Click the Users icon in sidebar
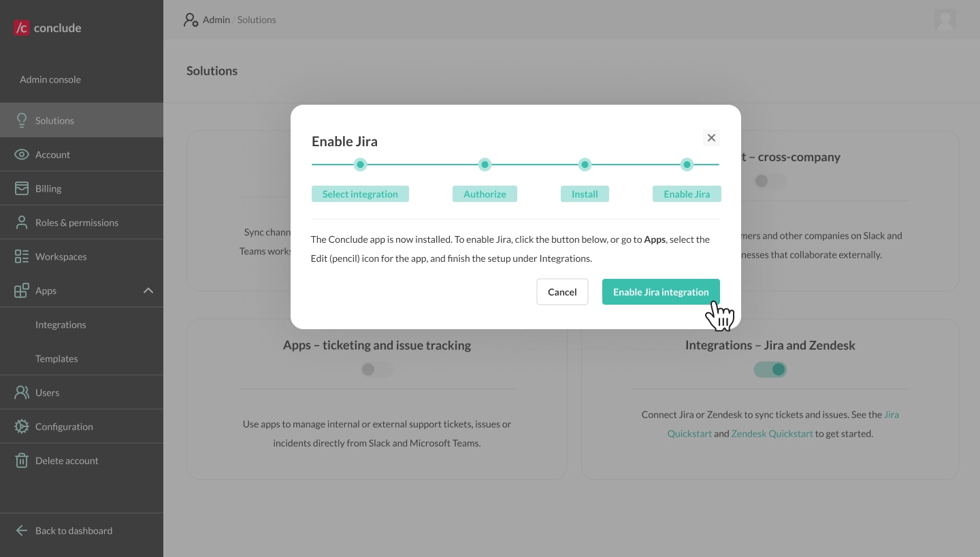 click(x=21, y=392)
